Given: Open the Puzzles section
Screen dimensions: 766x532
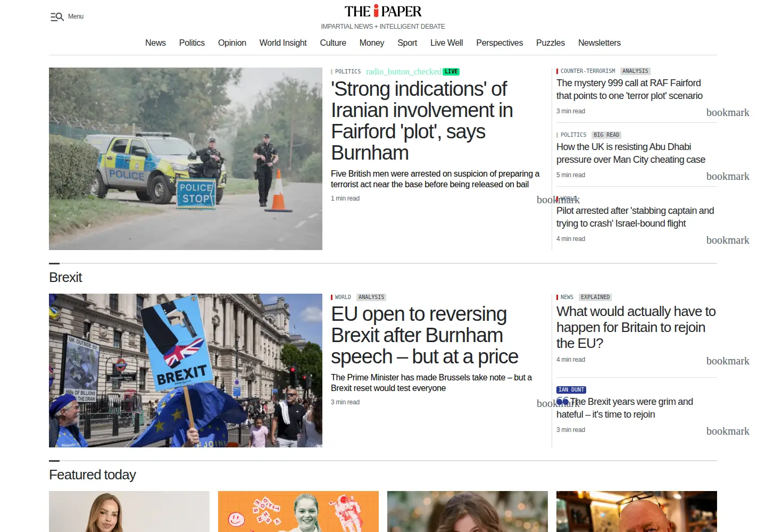Looking at the screenshot, I should pos(551,43).
